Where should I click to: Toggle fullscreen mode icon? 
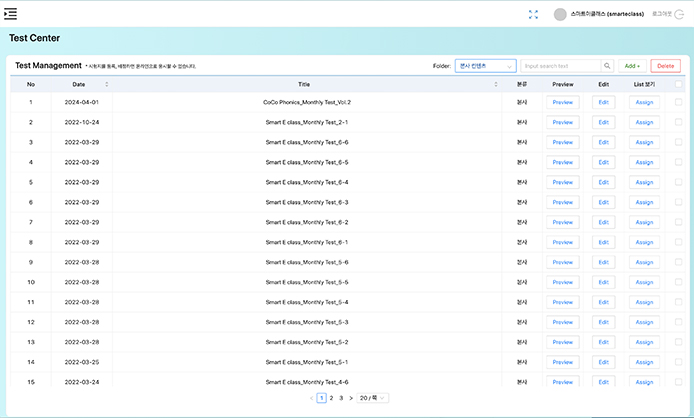(x=534, y=14)
